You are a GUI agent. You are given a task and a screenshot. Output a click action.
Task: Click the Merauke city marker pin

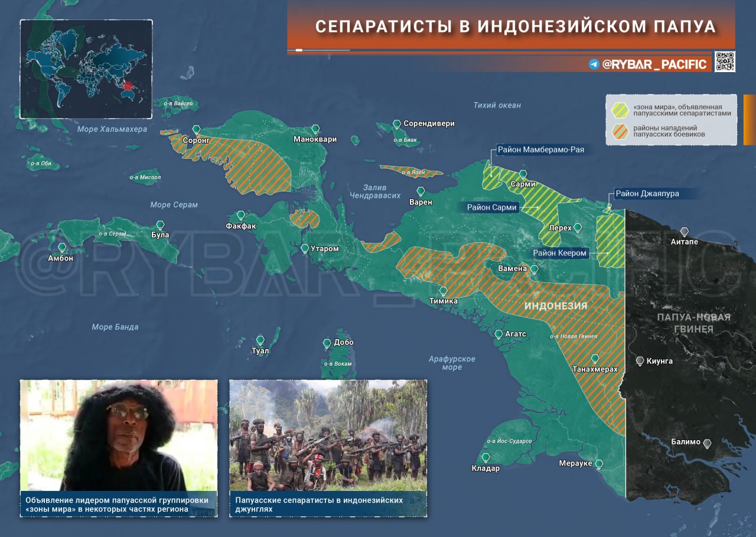[x=599, y=464]
